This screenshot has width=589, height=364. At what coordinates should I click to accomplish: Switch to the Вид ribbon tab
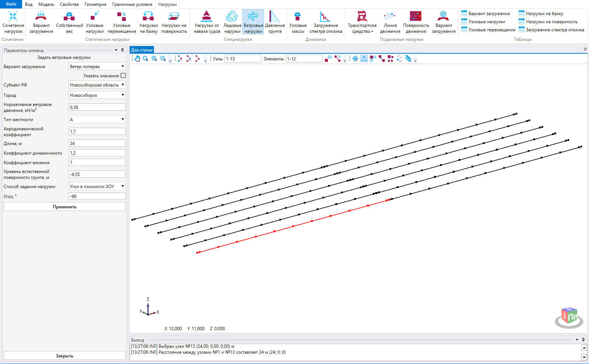coord(29,4)
